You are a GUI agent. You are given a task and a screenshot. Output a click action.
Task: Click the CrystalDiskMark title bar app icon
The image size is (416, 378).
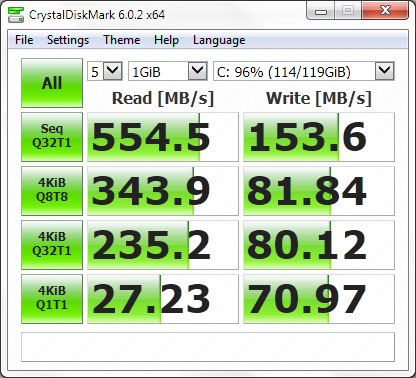[x=16, y=14]
